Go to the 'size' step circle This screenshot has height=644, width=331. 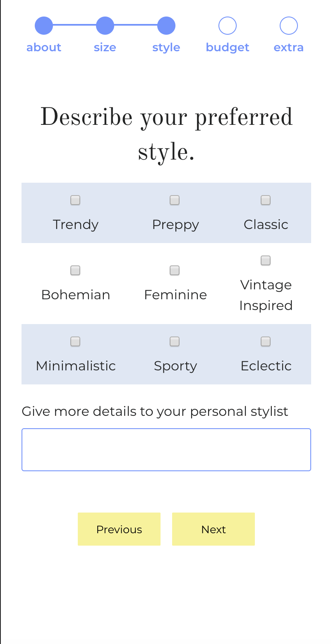pyautogui.click(x=105, y=26)
